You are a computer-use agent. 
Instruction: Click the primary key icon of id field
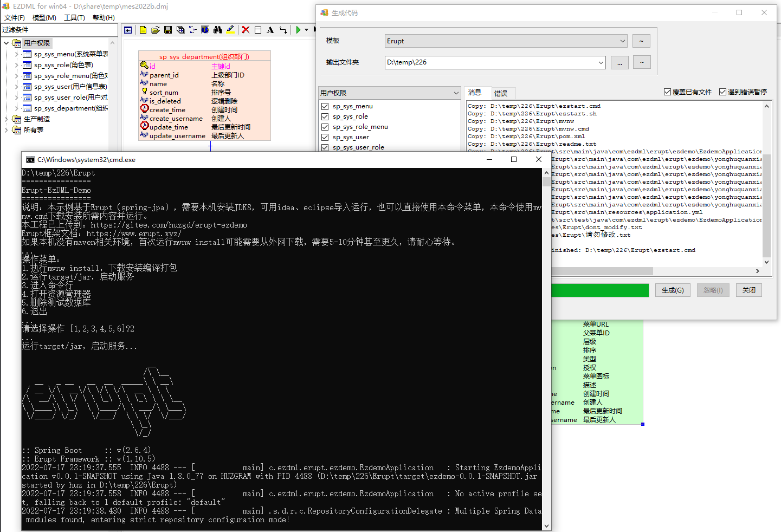point(144,65)
